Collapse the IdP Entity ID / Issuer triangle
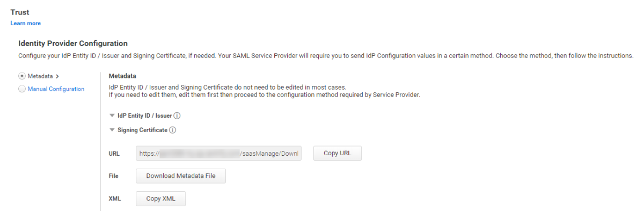 [112, 115]
